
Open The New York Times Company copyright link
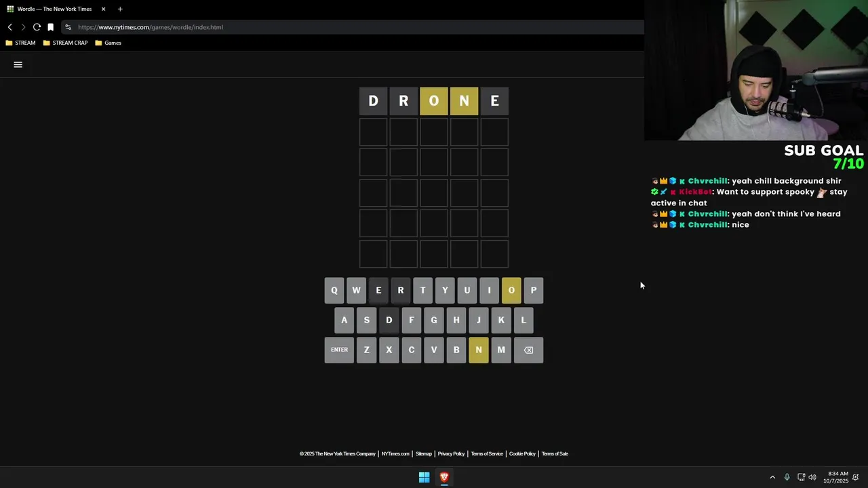tap(337, 453)
